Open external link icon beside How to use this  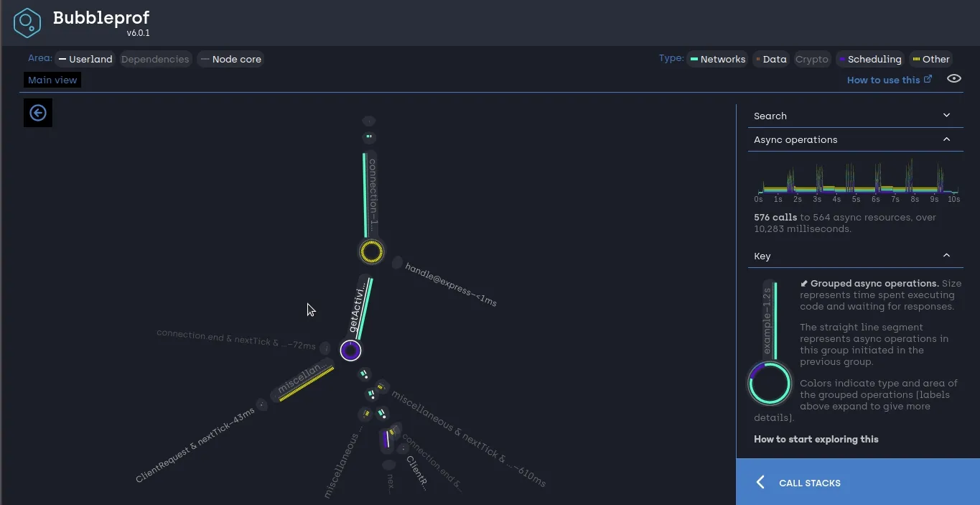pos(928,79)
